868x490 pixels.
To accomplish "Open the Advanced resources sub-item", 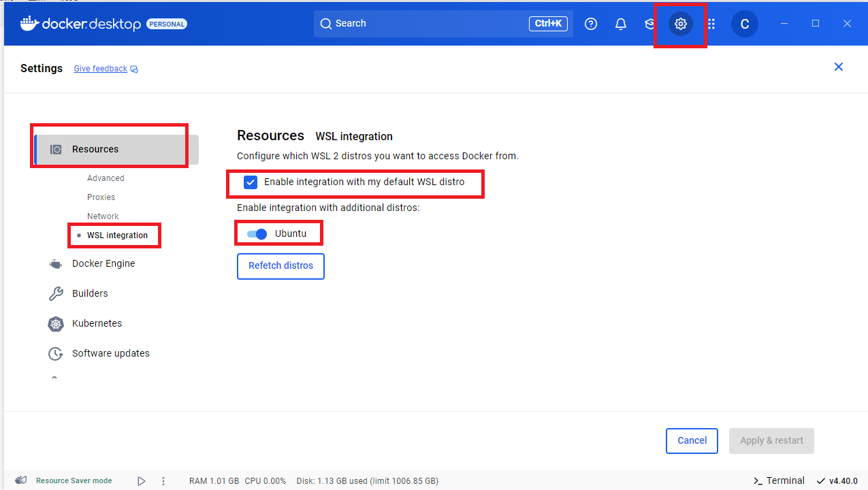I will 106,178.
